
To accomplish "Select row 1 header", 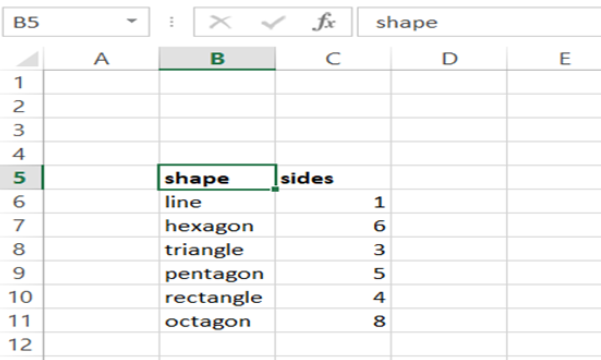I will pos(21,82).
